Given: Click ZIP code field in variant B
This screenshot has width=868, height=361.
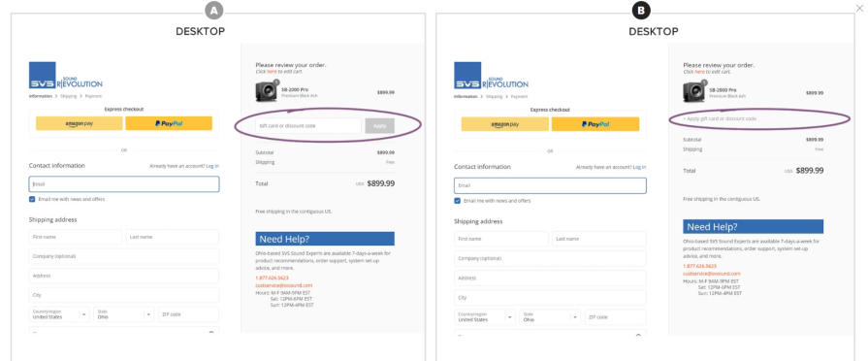Looking at the screenshot, I should (616, 317).
